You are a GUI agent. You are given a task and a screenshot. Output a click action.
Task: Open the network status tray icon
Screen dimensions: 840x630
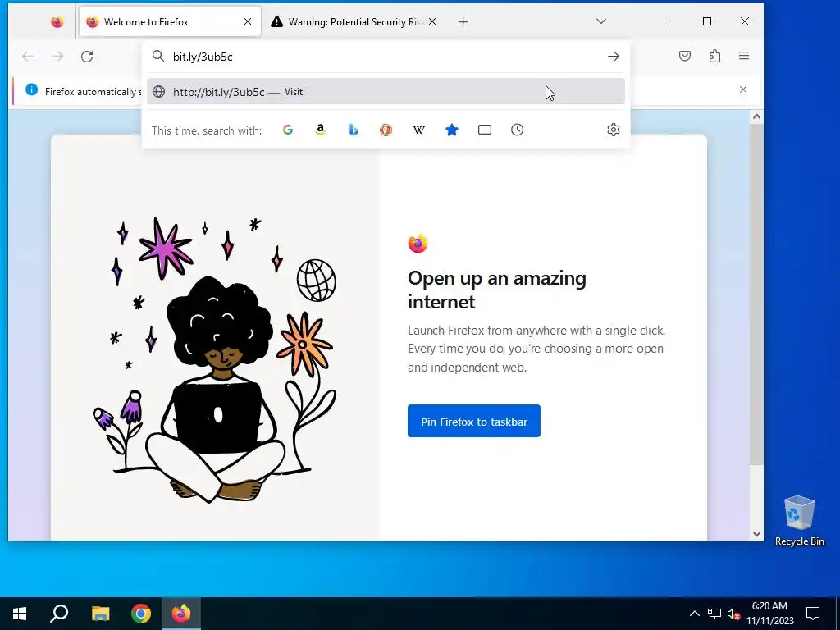(x=714, y=614)
